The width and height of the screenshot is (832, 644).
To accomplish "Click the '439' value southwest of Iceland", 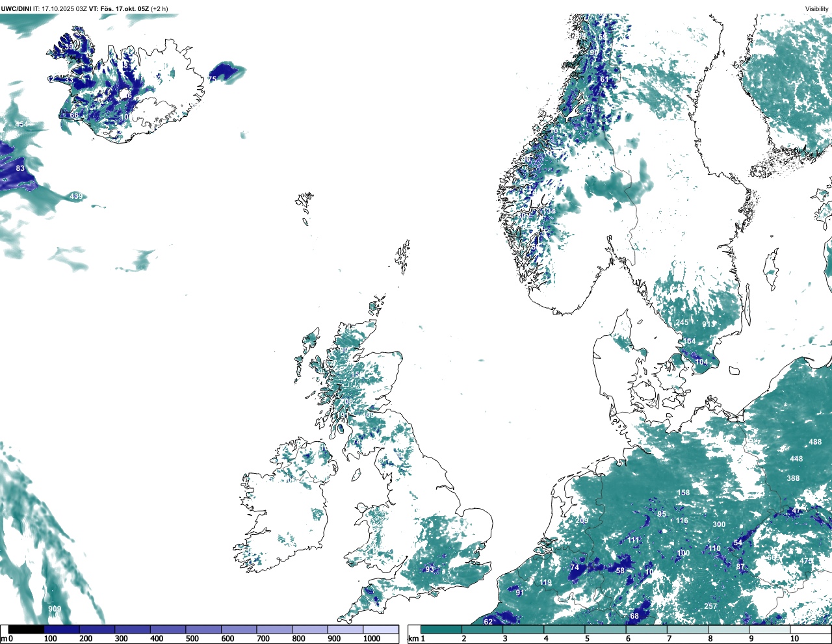I will coord(76,196).
